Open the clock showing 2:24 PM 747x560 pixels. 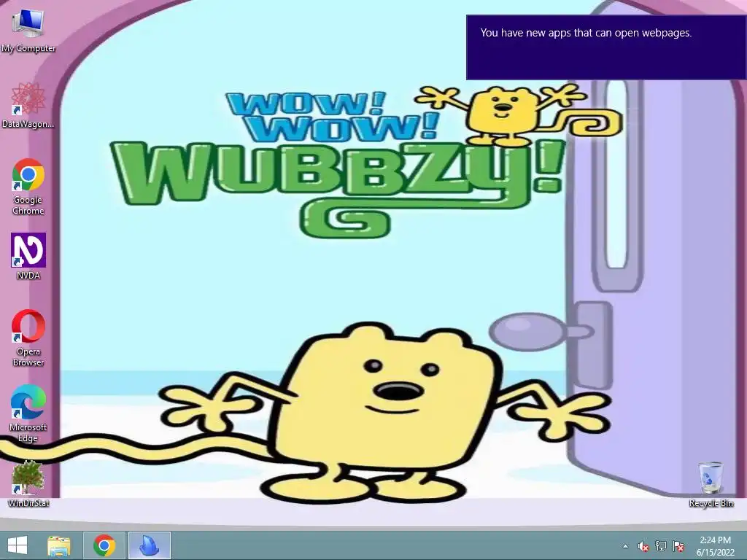pos(716,546)
